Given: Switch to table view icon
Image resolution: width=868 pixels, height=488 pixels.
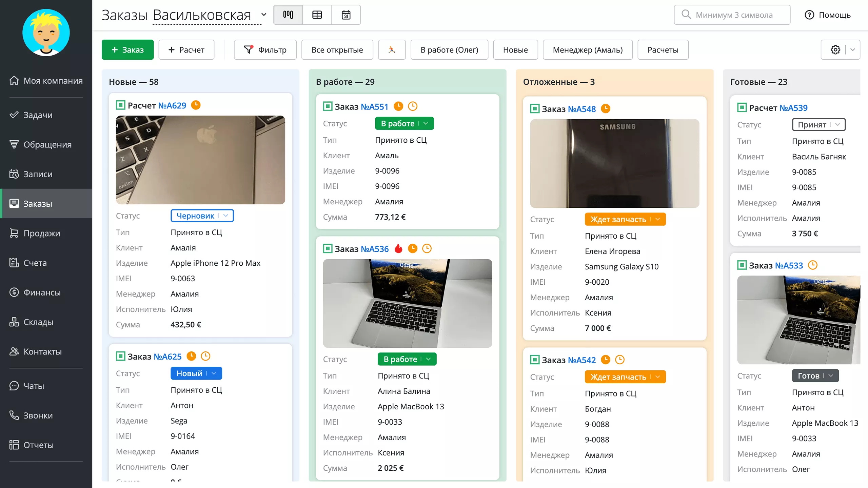Looking at the screenshot, I should 317,15.
